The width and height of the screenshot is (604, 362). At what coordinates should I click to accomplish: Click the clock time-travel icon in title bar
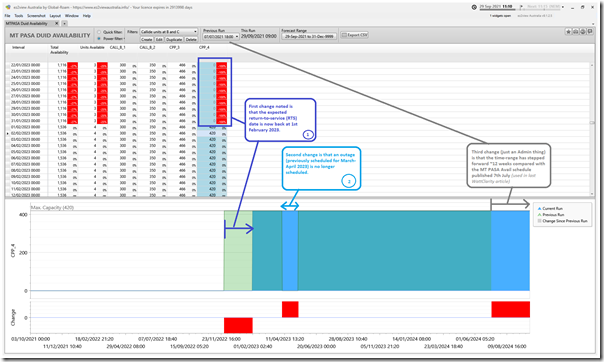click(x=474, y=7)
